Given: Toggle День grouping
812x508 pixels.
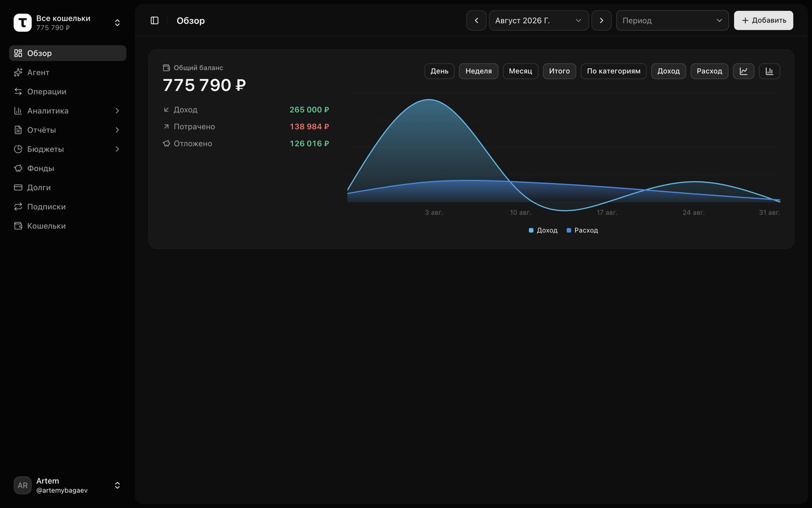Looking at the screenshot, I should coord(439,71).
